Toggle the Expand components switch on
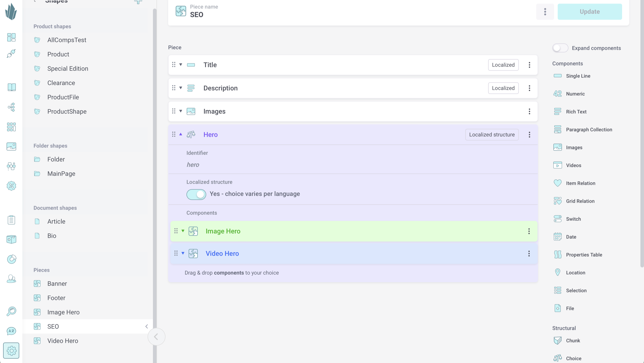The image size is (644, 363). [x=559, y=48]
